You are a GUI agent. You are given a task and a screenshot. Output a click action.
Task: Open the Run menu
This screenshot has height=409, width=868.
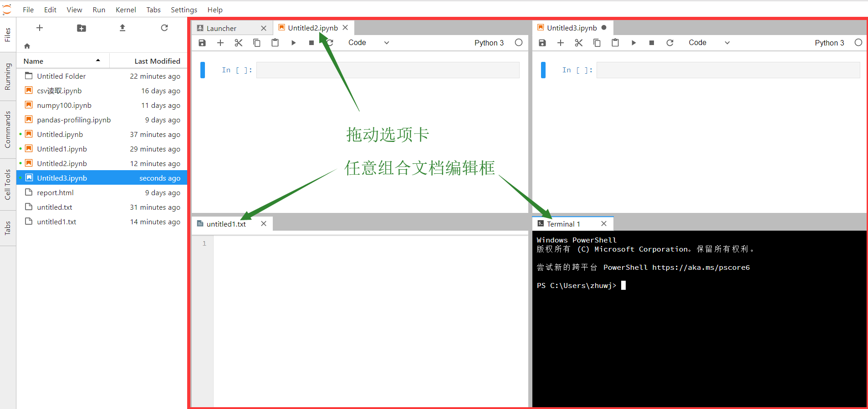pyautogui.click(x=99, y=10)
